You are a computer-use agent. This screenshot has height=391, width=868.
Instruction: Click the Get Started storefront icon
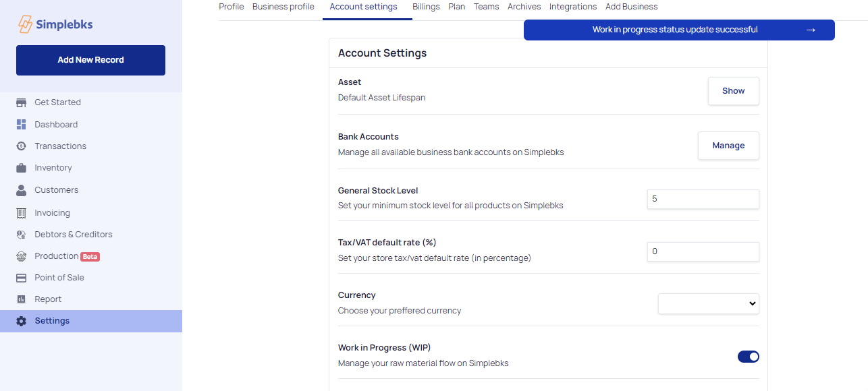(22, 102)
